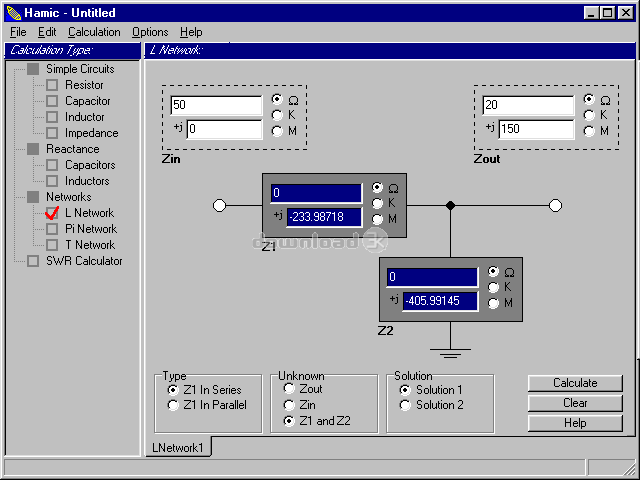Minimize the Hamic window
The width and height of the screenshot is (640, 480).
pyautogui.click(x=591, y=13)
